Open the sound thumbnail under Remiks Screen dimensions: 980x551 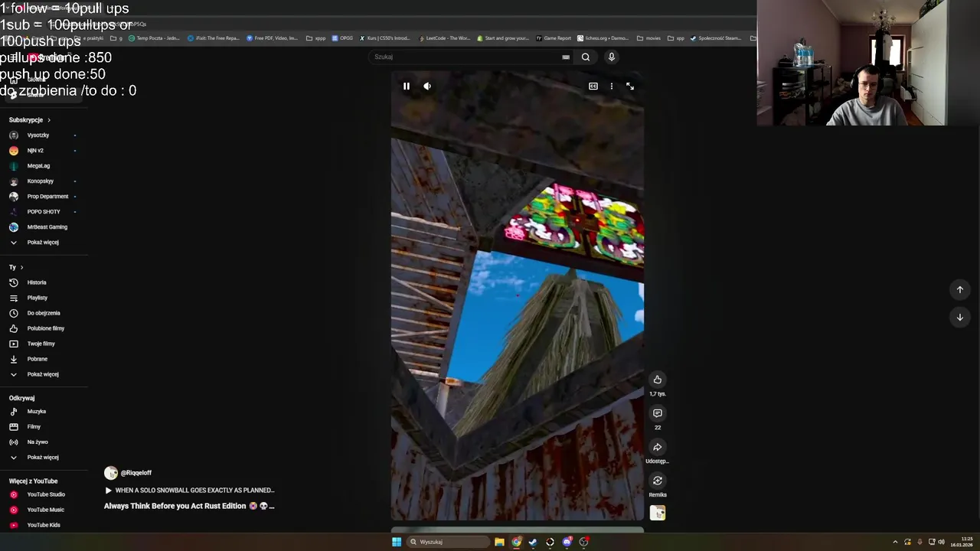658,513
